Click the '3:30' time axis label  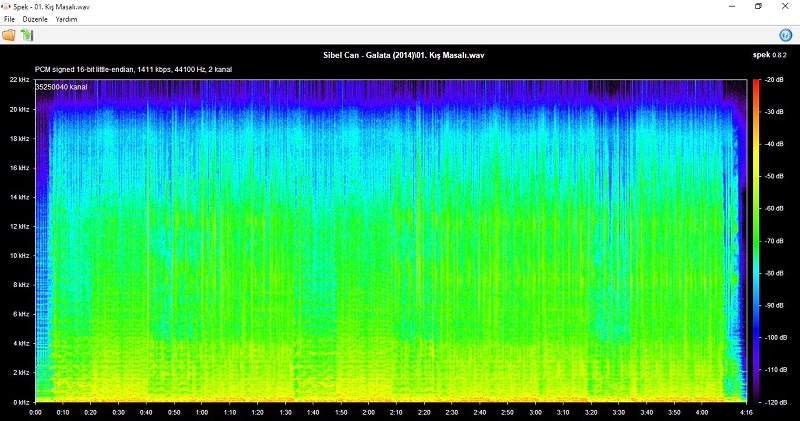click(x=618, y=412)
